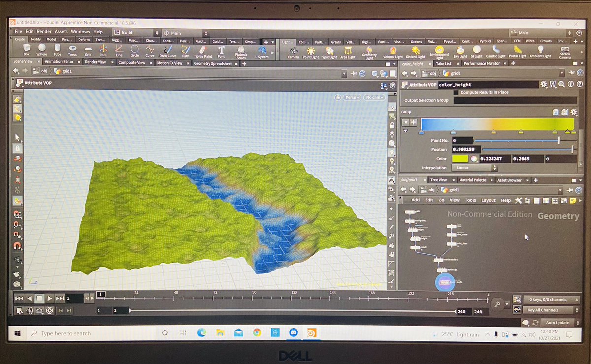591x364 pixels.
Task: Add an Environment Light
Action: (439, 53)
